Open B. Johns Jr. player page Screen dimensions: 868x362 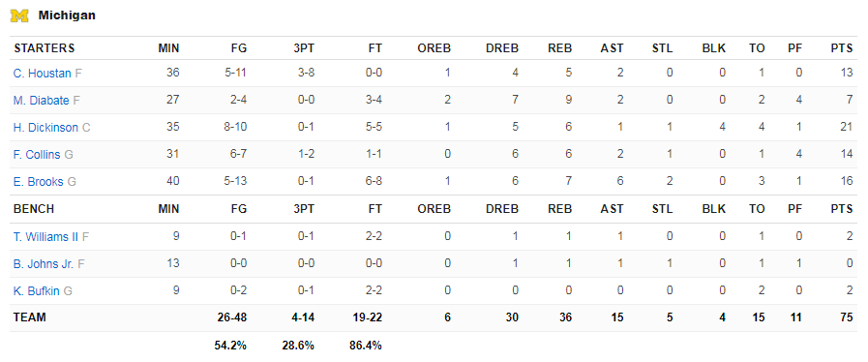point(44,264)
